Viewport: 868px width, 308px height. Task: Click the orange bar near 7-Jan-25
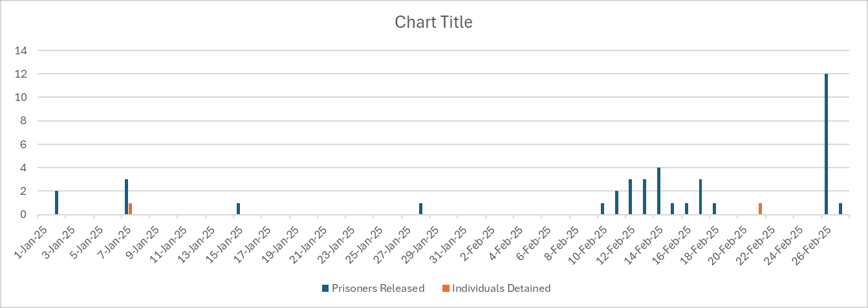tap(130, 208)
